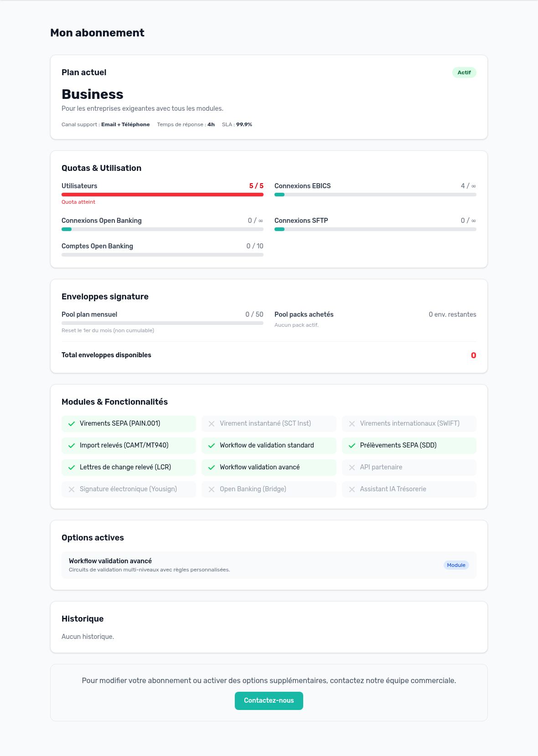Click the check icon beside Import relevés (CAMT/MT940)
This screenshot has height=756, width=538.
pos(72,446)
